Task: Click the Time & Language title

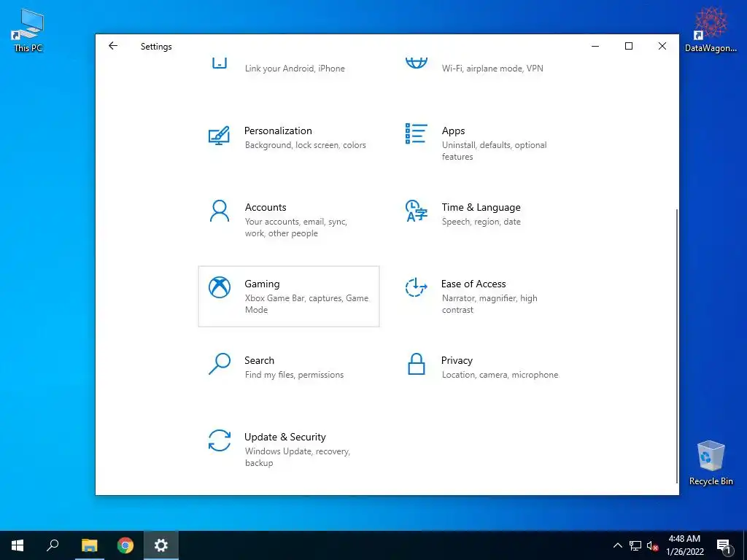Action: (481, 207)
